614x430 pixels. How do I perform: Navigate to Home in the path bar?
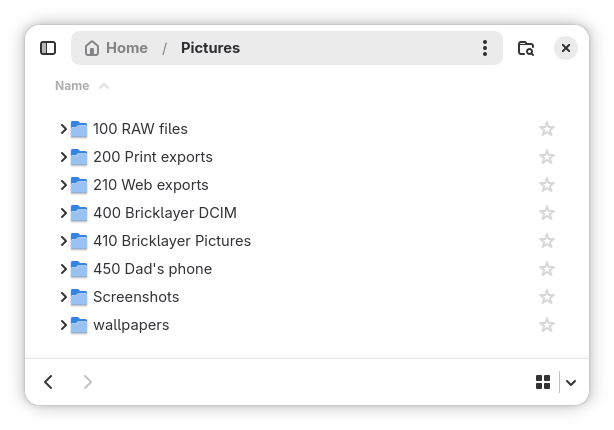127,48
